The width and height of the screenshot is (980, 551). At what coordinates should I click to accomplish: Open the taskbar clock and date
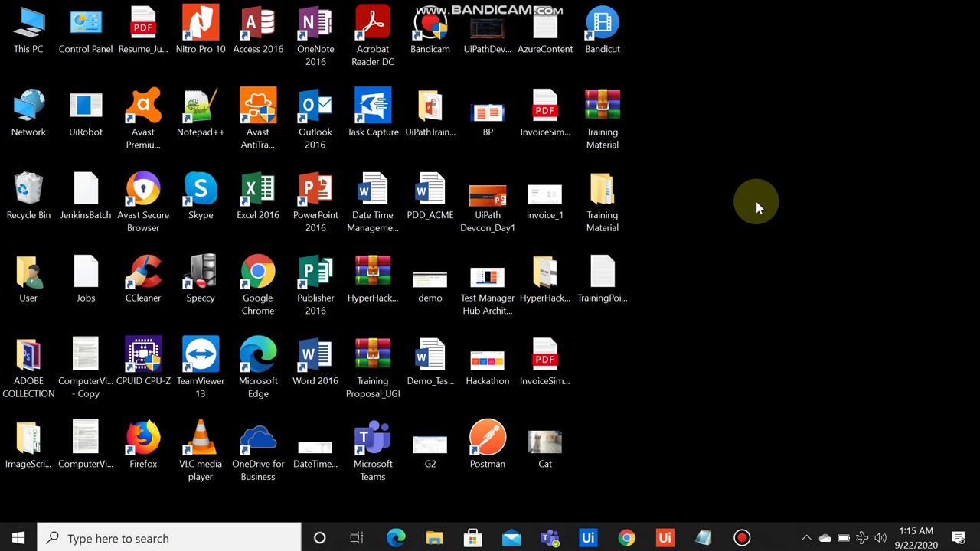[x=916, y=538]
